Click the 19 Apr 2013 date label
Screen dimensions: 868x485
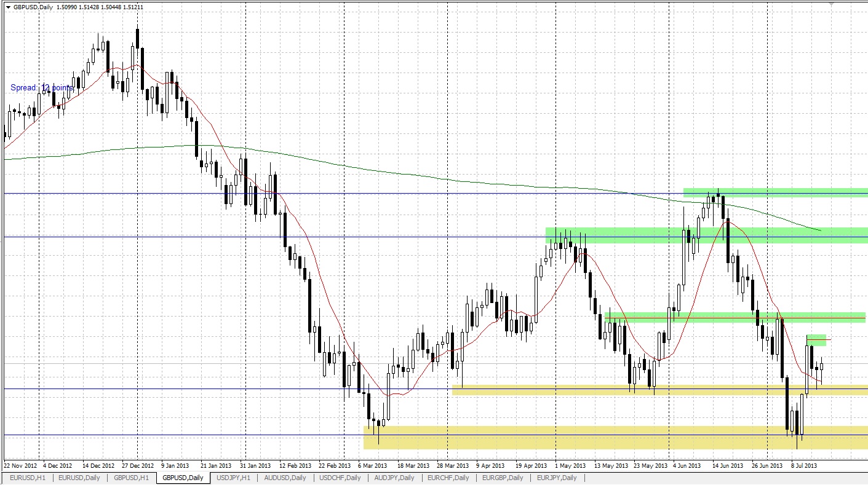[x=532, y=465]
